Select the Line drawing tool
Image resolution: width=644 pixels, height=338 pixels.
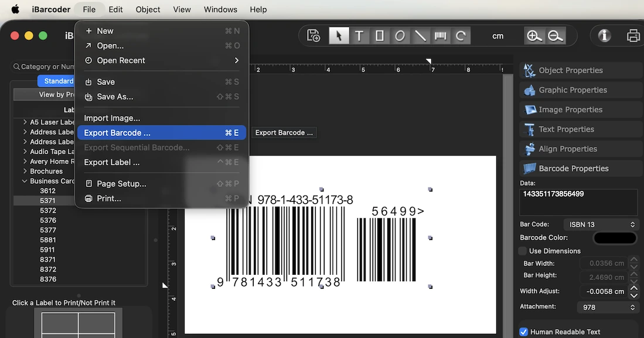420,36
